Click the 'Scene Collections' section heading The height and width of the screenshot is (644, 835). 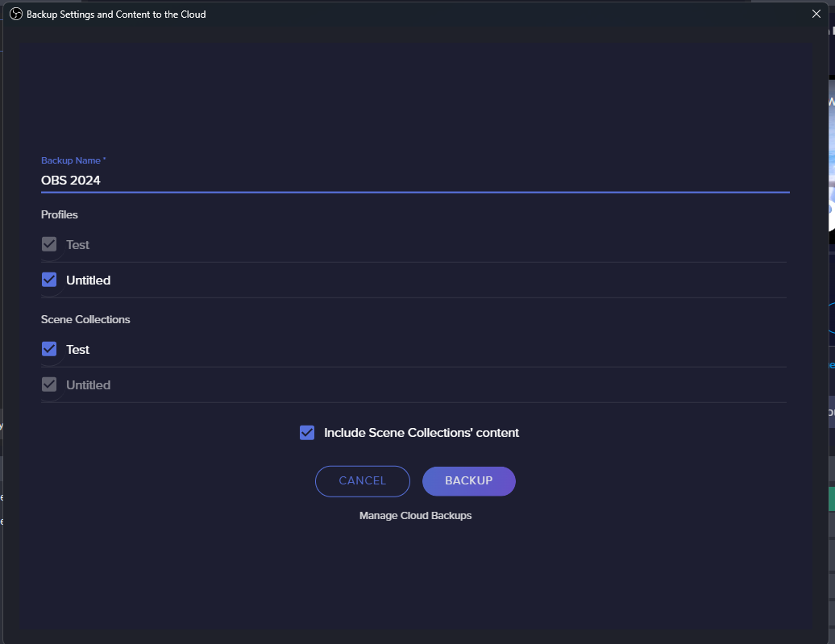tap(85, 320)
